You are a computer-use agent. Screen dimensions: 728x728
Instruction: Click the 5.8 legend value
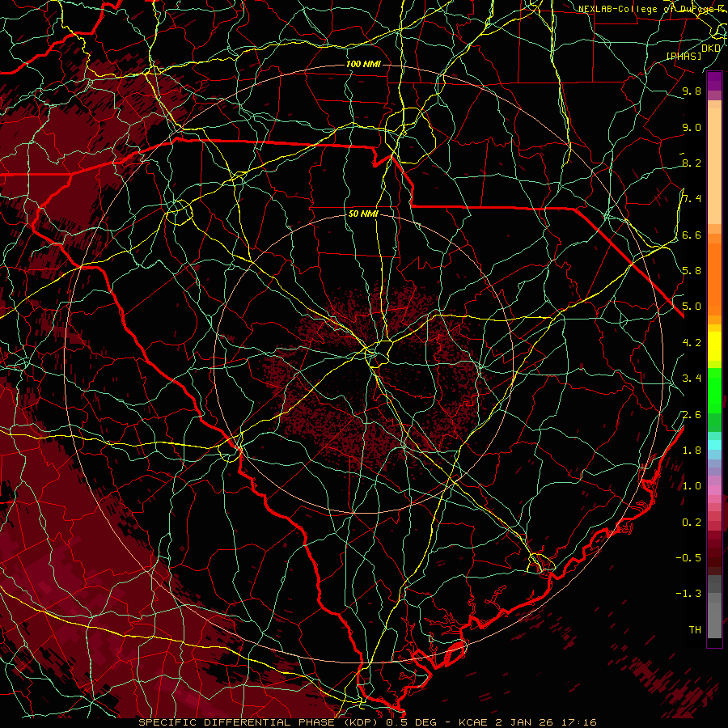click(692, 271)
